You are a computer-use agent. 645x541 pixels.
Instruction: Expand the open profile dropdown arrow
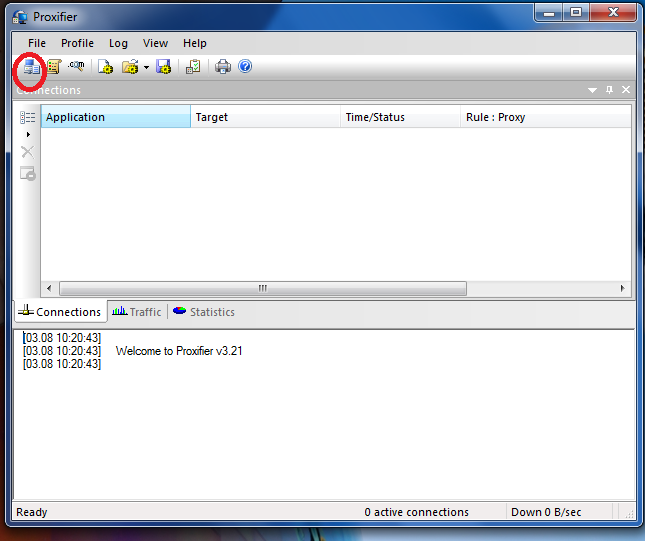(146, 67)
